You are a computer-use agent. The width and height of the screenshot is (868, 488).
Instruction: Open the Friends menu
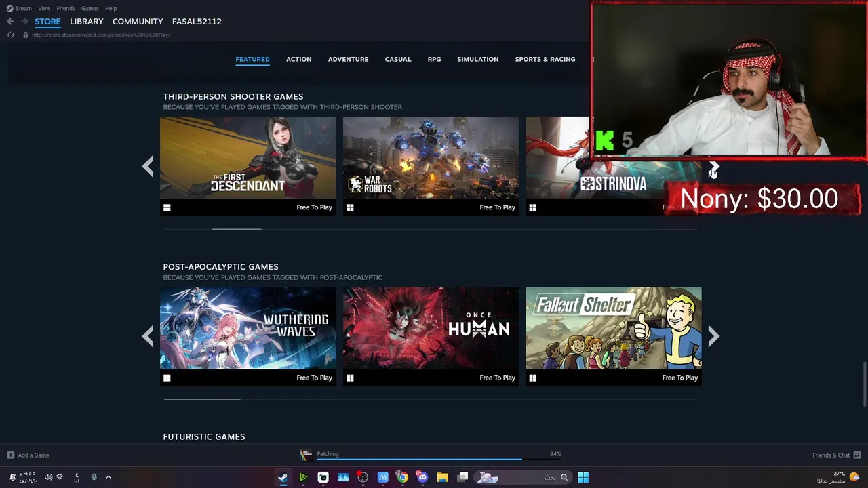(x=66, y=8)
